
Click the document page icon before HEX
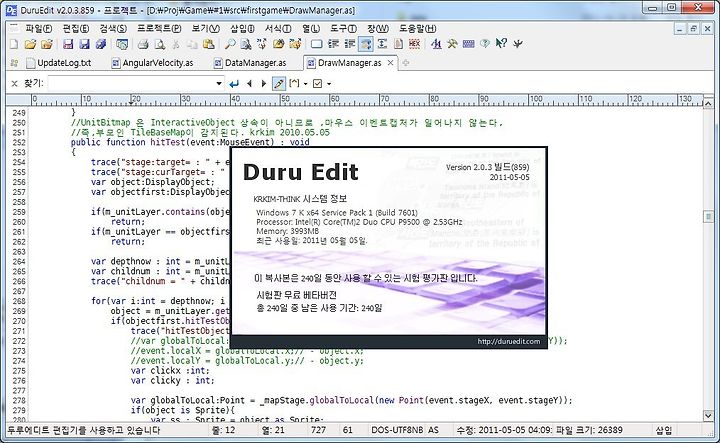pyautogui.click(x=399, y=44)
